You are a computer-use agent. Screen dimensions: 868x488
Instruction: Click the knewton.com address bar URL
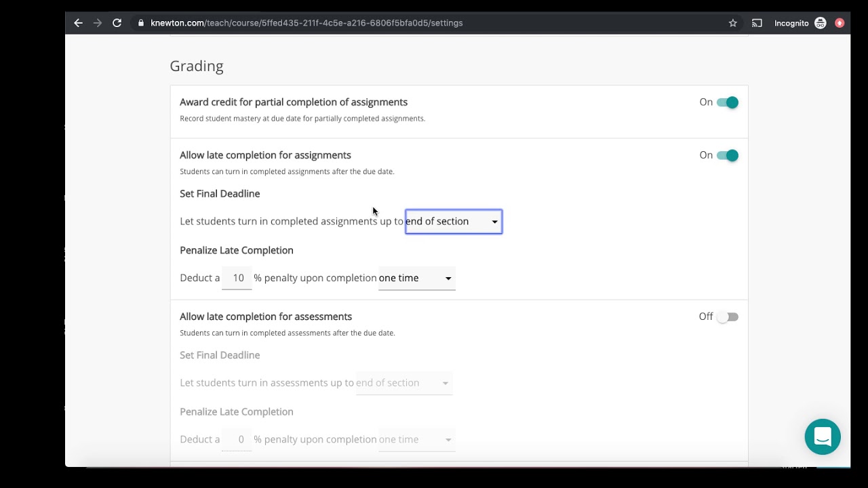pos(307,23)
